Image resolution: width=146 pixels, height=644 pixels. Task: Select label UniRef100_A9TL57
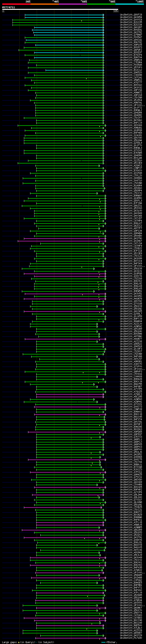[131, 359]
